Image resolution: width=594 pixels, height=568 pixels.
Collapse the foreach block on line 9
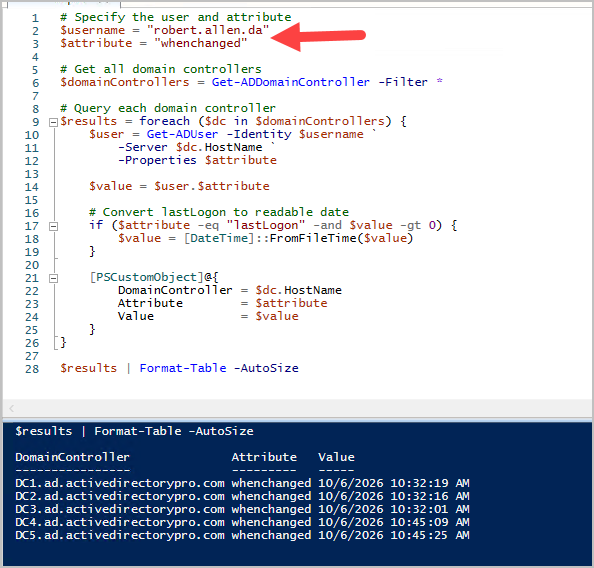click(x=53, y=122)
